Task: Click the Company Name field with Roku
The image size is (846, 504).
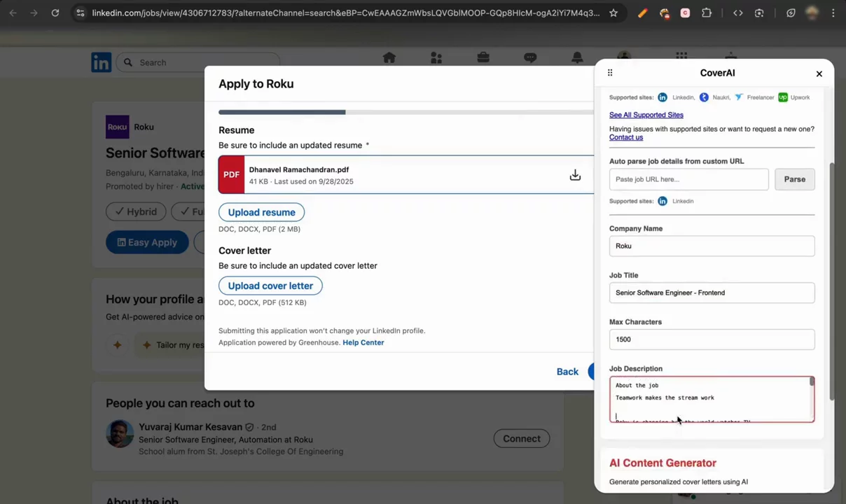Action: (x=712, y=246)
